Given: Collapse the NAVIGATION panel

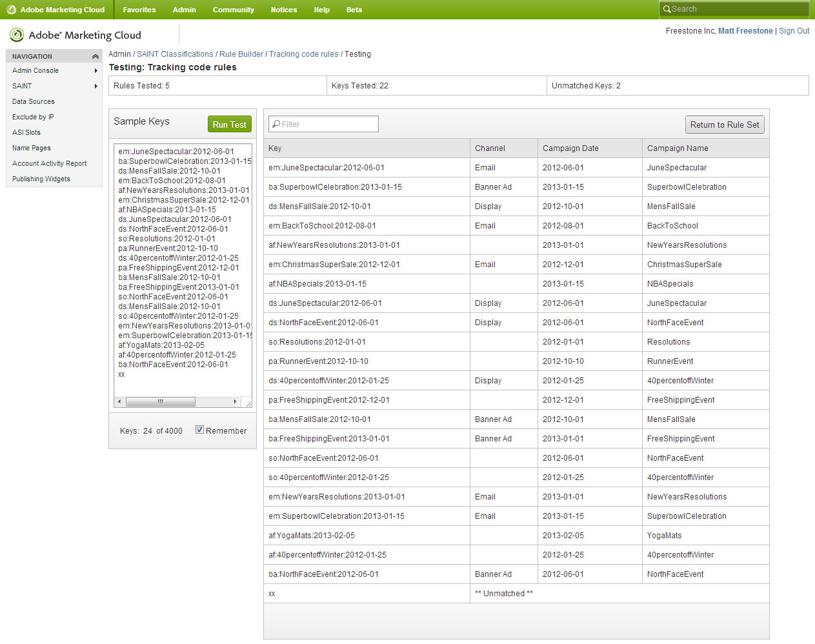Looking at the screenshot, I should click(95, 57).
